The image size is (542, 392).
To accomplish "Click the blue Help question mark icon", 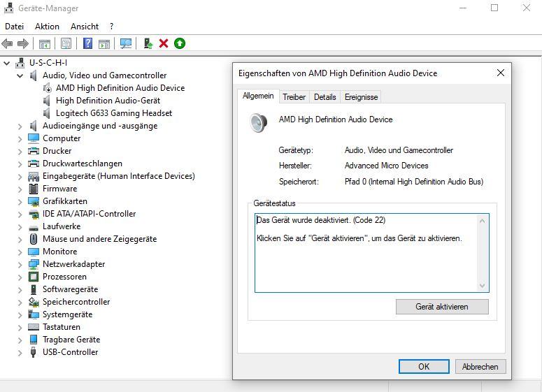I will [88, 43].
